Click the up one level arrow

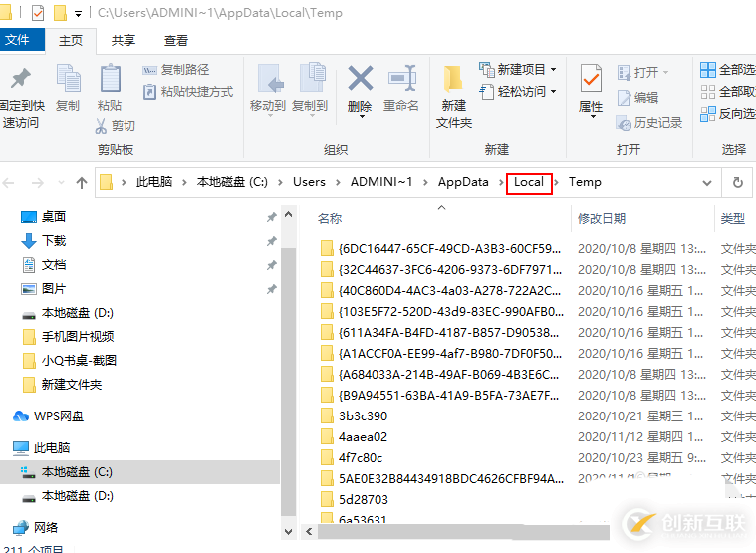coord(82,183)
